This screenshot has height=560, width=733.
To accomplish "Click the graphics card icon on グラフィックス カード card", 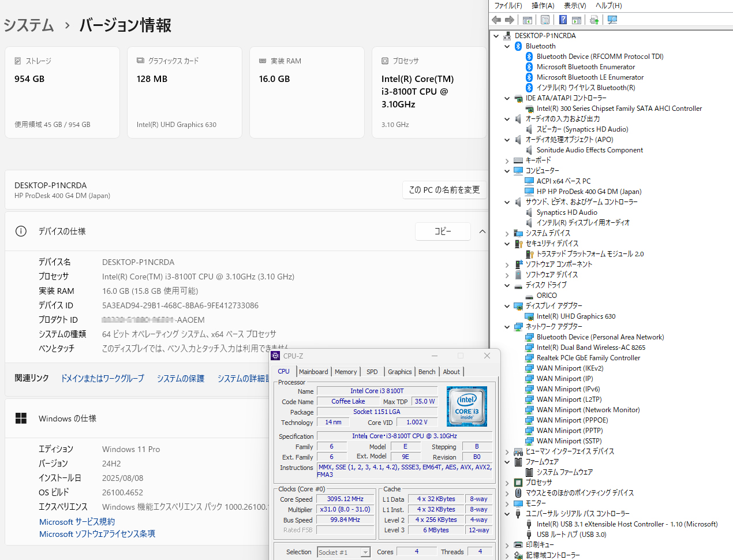I will tap(140, 61).
